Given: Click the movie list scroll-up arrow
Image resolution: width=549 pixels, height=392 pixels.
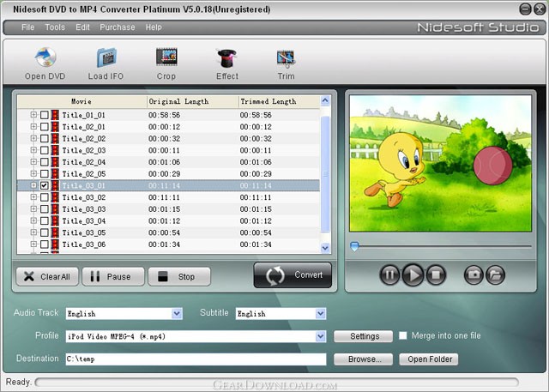Looking at the screenshot, I should (x=325, y=101).
